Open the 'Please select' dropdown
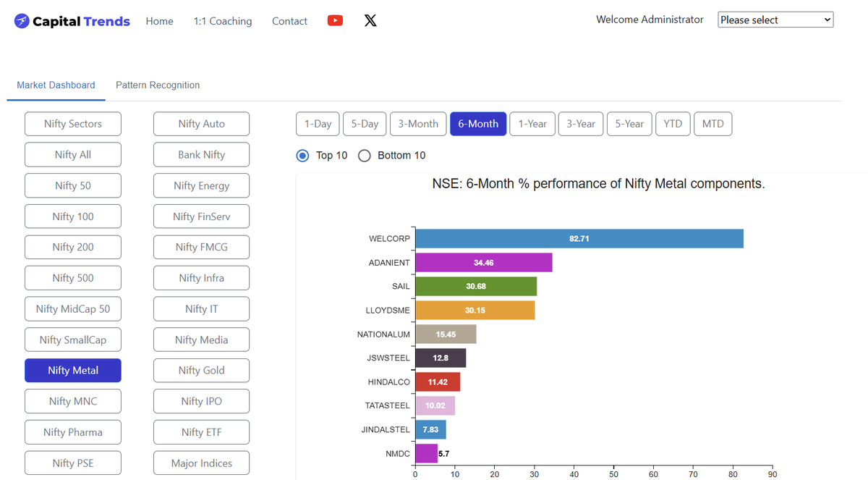This screenshot has width=868, height=480. pos(775,20)
